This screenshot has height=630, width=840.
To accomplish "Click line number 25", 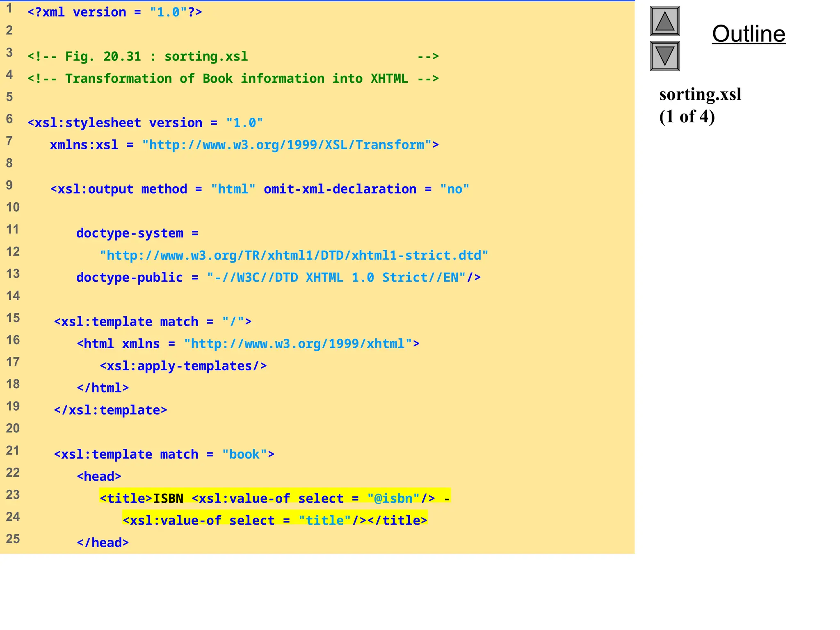I will coord(13,539).
